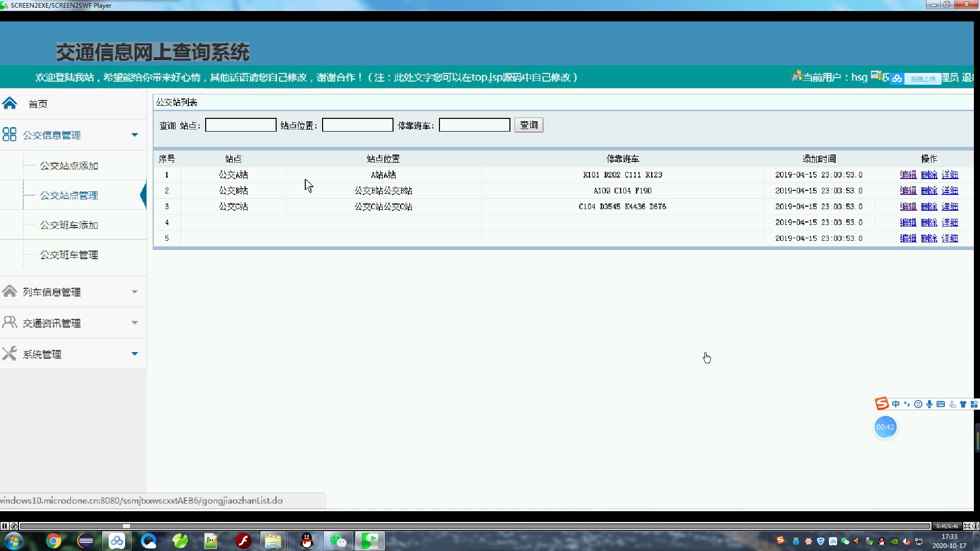Open Notepad++ from the taskbar
The image size is (980, 551).
coord(211,541)
